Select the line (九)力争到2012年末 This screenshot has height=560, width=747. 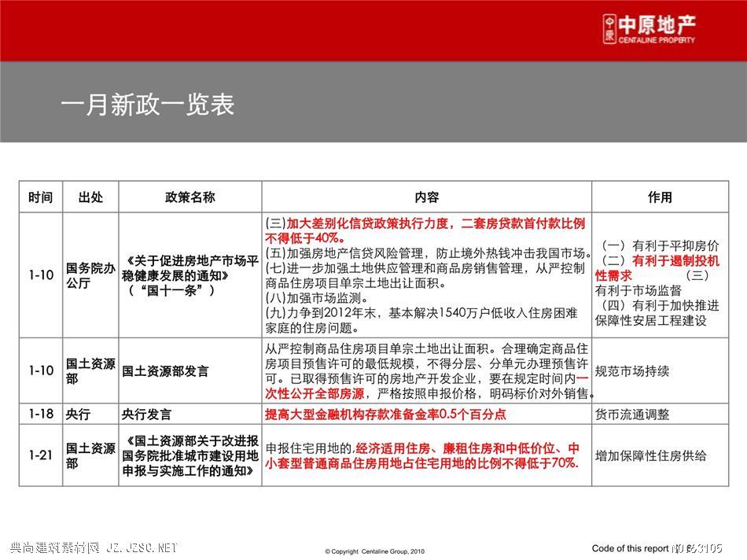coord(321,313)
